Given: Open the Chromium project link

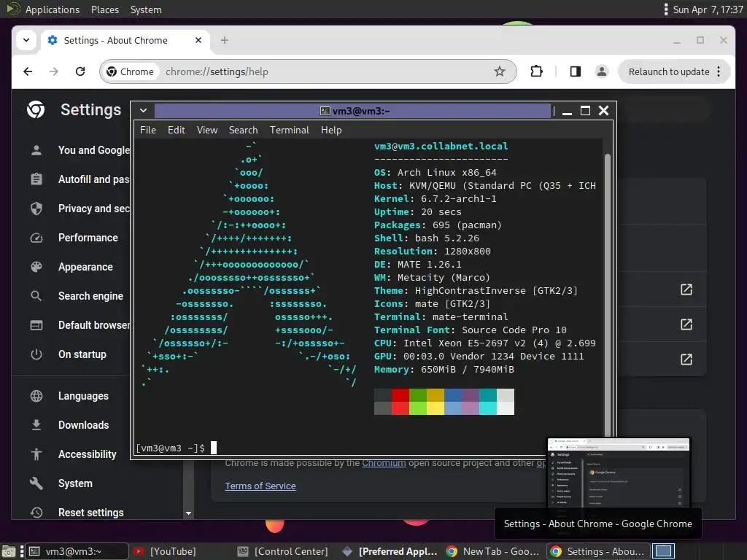Looking at the screenshot, I should click(384, 463).
